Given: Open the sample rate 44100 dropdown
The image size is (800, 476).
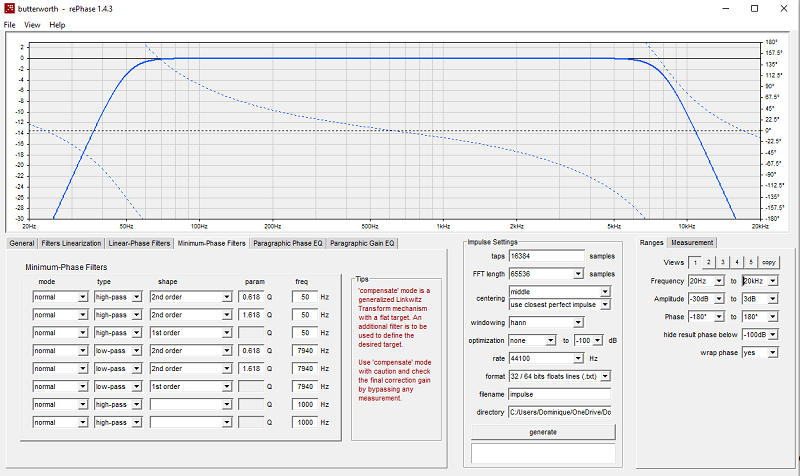Looking at the screenshot, I should [578, 359].
